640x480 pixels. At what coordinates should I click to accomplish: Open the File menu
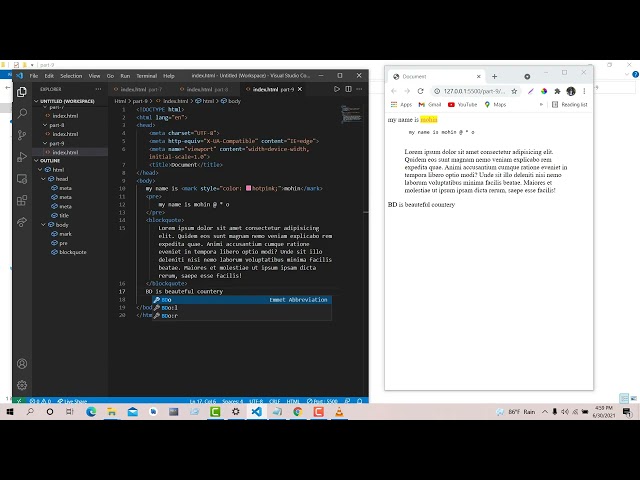coord(34,76)
